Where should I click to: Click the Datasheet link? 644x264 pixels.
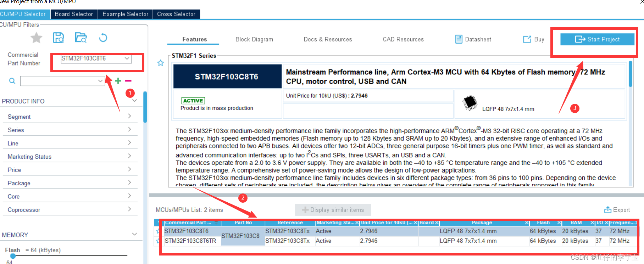pos(478,39)
